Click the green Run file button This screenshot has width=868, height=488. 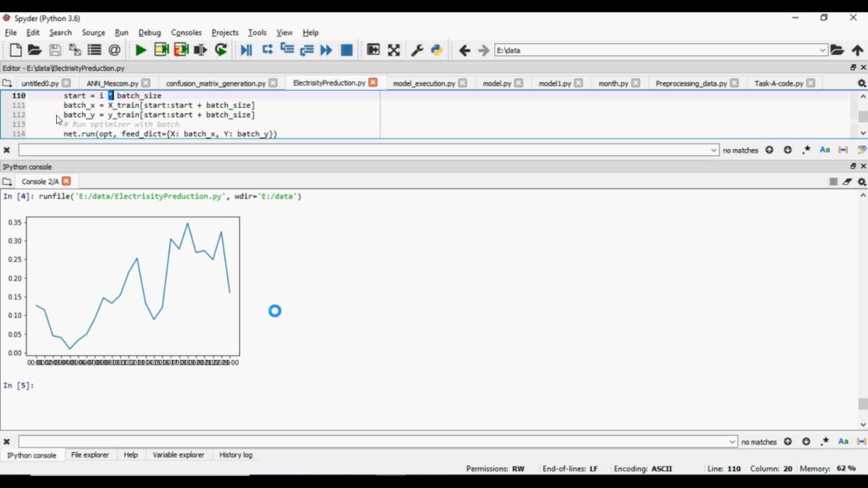[141, 50]
